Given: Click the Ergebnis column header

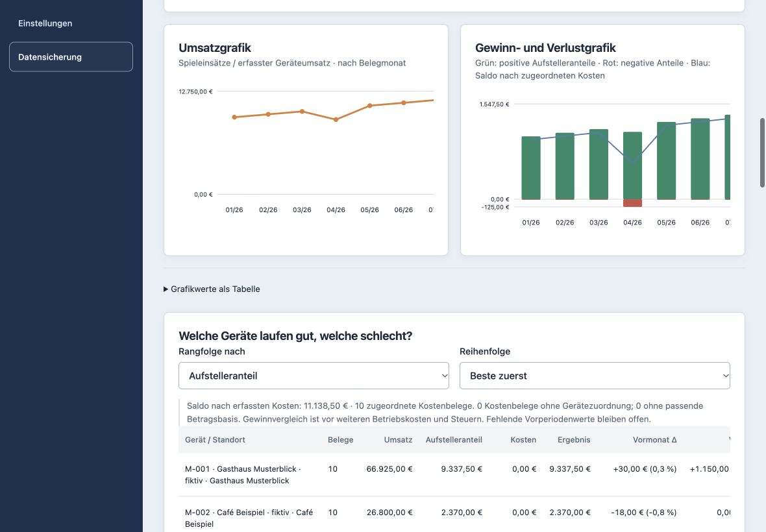Looking at the screenshot, I should (574, 440).
